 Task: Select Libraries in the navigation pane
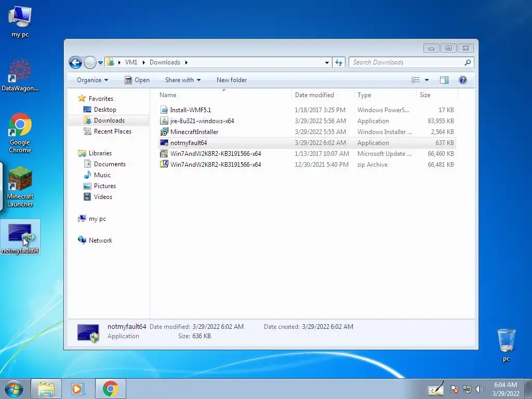pos(100,153)
